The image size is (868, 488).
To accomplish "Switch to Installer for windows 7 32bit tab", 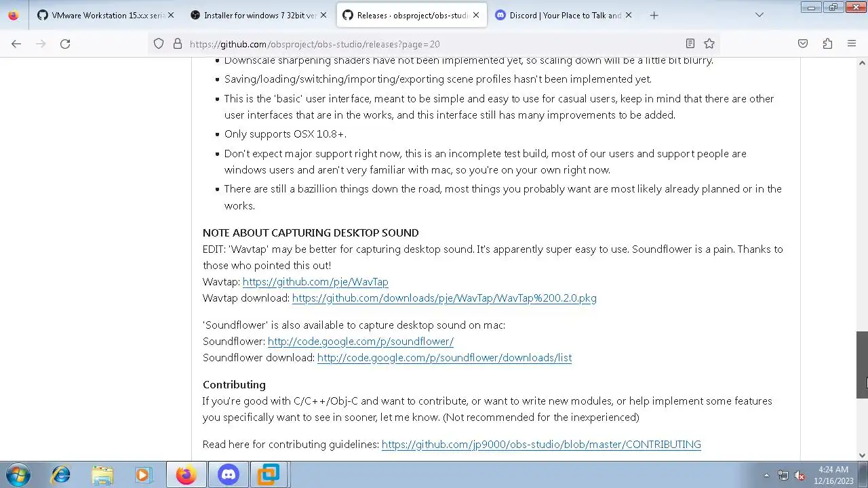I will point(258,15).
